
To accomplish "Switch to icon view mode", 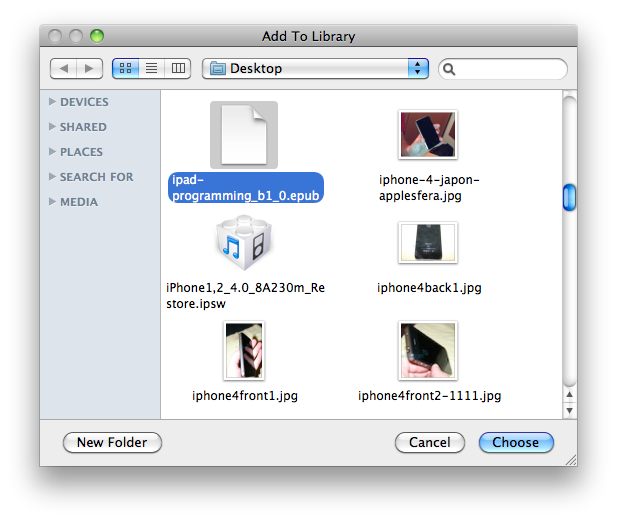I will coord(126,68).
